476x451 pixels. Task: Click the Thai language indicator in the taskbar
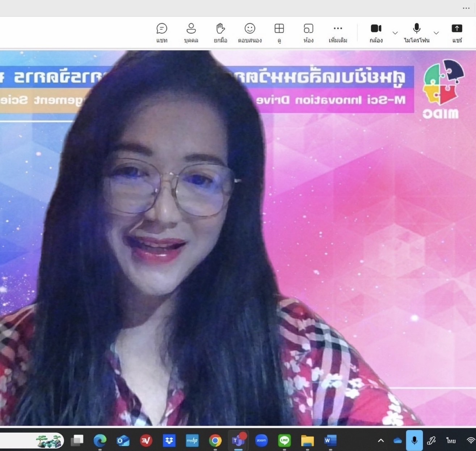tap(451, 440)
